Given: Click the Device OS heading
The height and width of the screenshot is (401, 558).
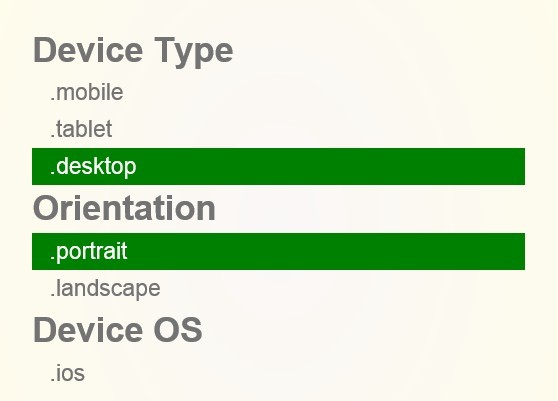Looking at the screenshot, I should coord(118,330).
